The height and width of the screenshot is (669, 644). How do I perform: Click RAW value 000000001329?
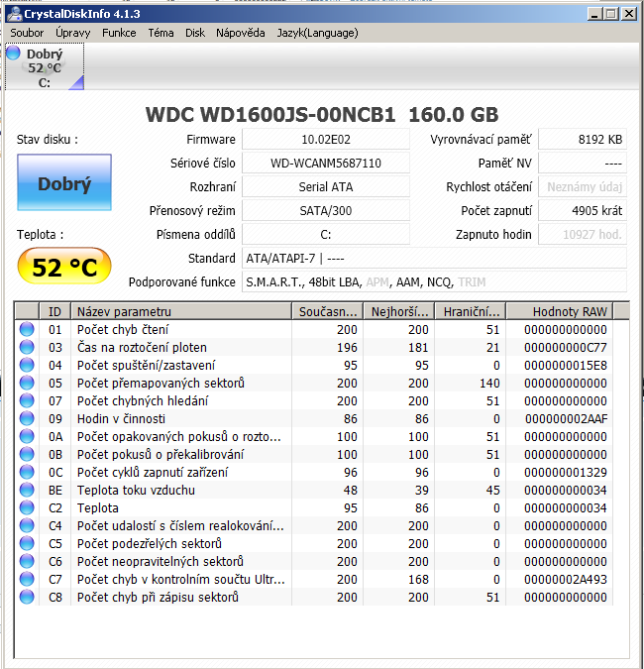point(566,473)
